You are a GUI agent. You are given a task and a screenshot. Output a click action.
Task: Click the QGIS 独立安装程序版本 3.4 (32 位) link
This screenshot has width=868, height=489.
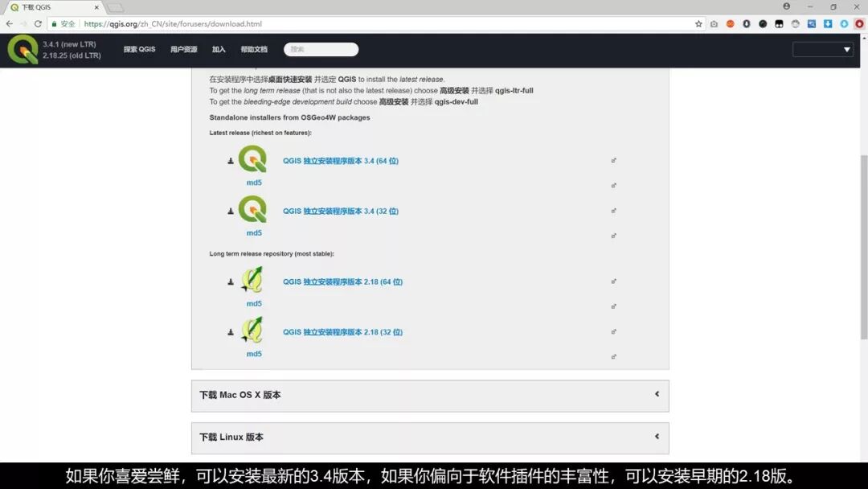pyautogui.click(x=341, y=211)
